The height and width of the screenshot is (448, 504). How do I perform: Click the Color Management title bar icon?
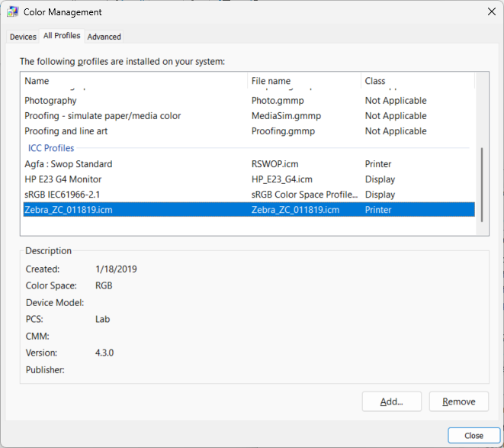pyautogui.click(x=13, y=12)
